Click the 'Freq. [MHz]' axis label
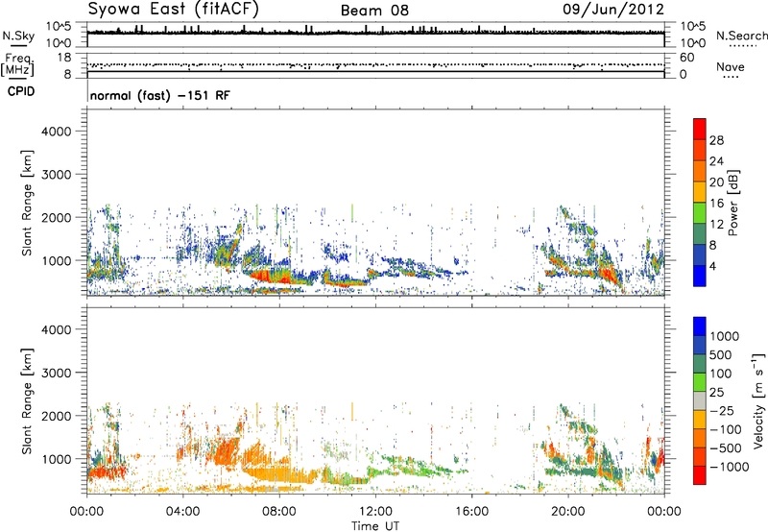Viewport: 768px width, 532px height. 17,64
